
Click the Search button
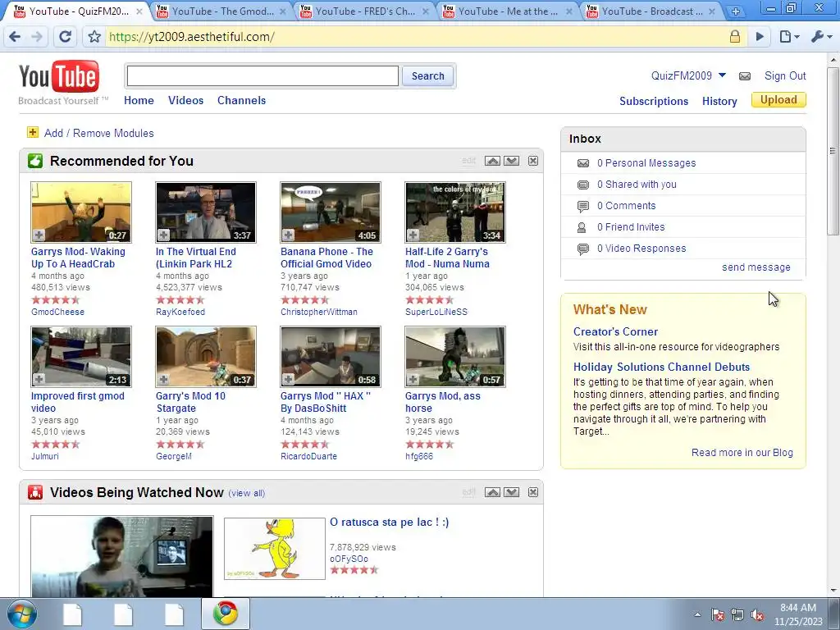tap(427, 76)
